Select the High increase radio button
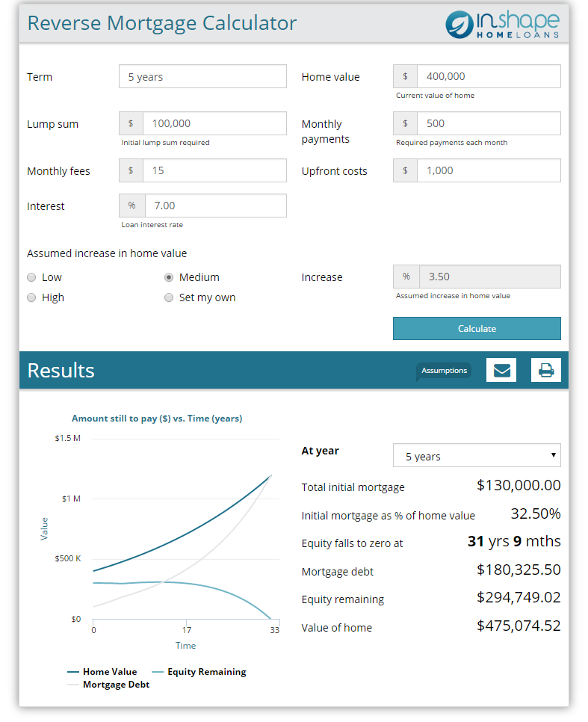 (x=31, y=297)
